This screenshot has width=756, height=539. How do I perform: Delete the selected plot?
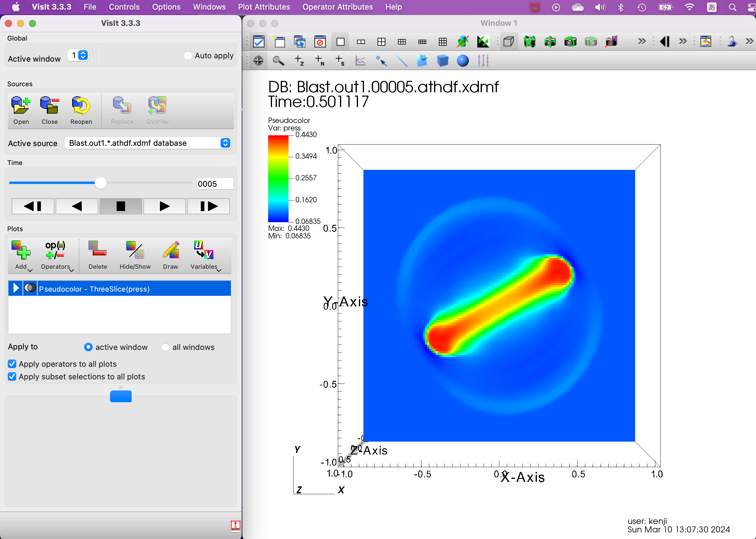click(x=98, y=255)
